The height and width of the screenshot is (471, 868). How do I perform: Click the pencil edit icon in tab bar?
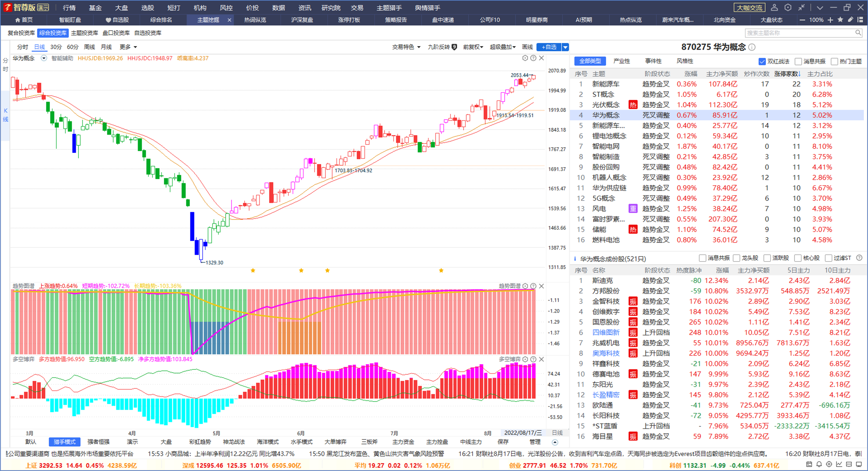click(x=850, y=20)
